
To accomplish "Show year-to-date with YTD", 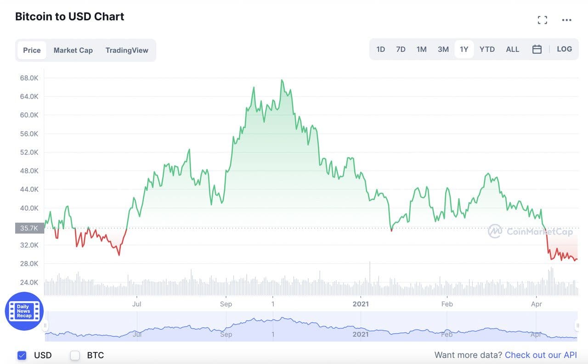I will pyautogui.click(x=487, y=49).
